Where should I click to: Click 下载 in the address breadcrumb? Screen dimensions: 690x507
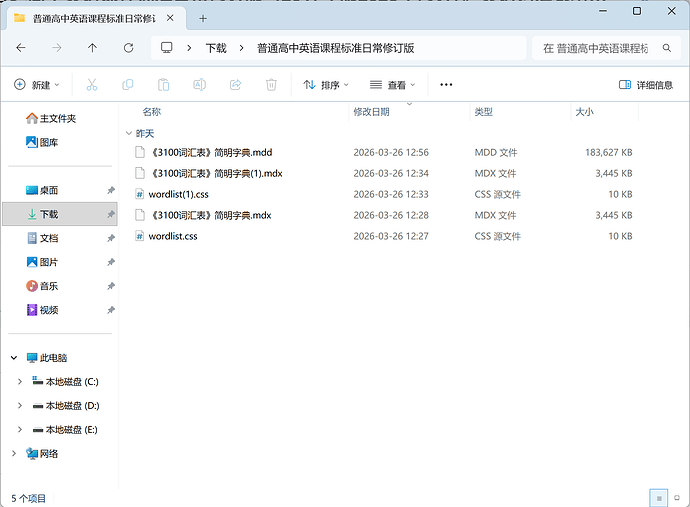coord(216,48)
